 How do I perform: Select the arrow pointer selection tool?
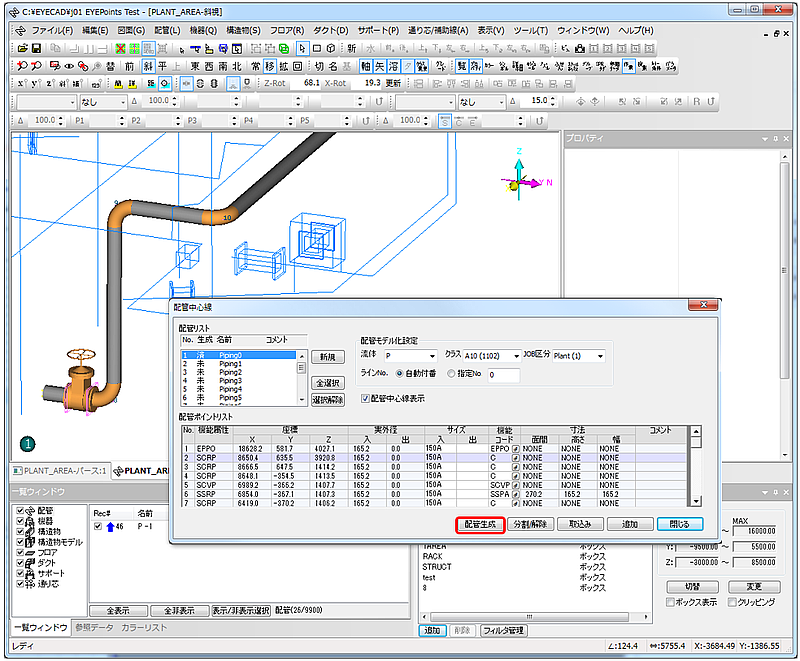point(303,48)
